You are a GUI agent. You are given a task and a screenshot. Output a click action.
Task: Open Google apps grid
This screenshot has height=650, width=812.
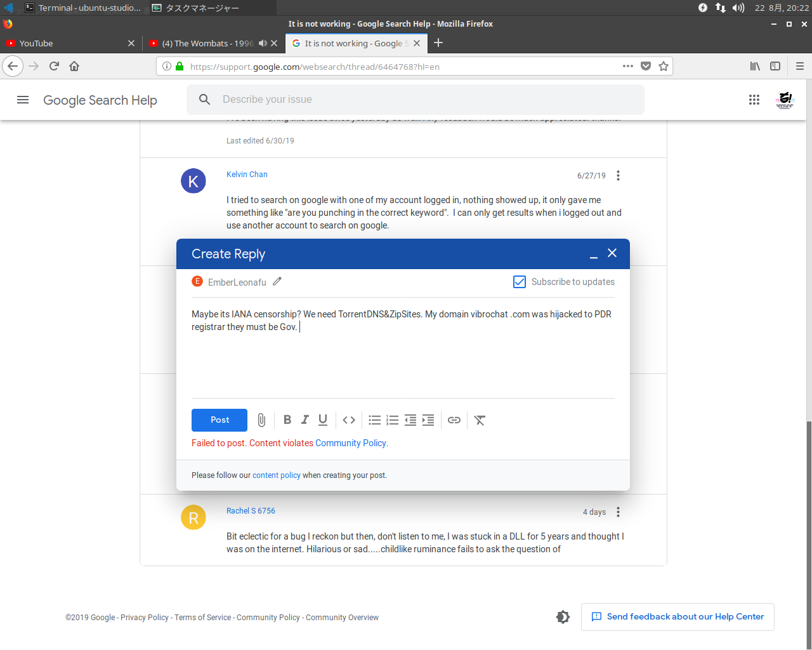tap(754, 100)
